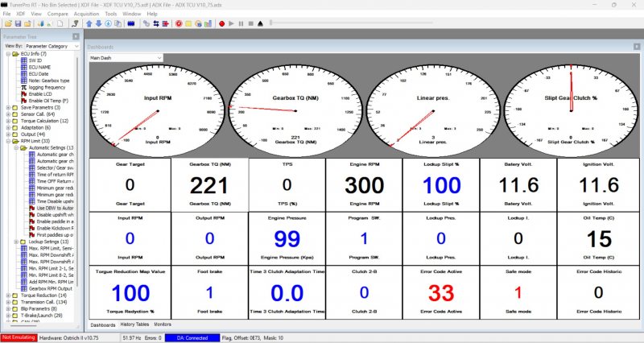This screenshot has width=644, height=343.
Task: Select the Enable LCD flag item
Action: point(43,94)
